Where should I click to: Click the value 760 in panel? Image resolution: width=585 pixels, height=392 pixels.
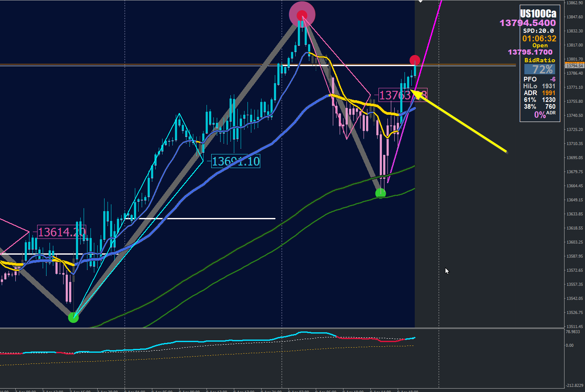point(550,106)
